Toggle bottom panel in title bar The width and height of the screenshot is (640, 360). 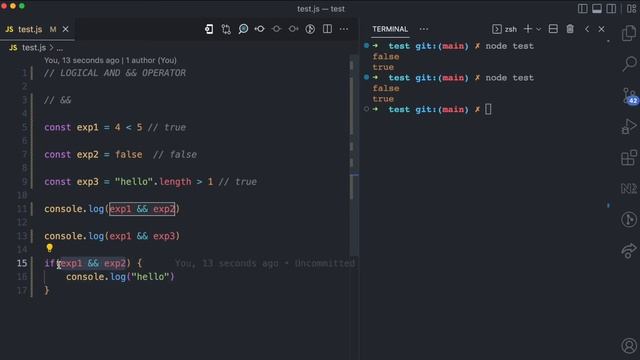(x=597, y=9)
